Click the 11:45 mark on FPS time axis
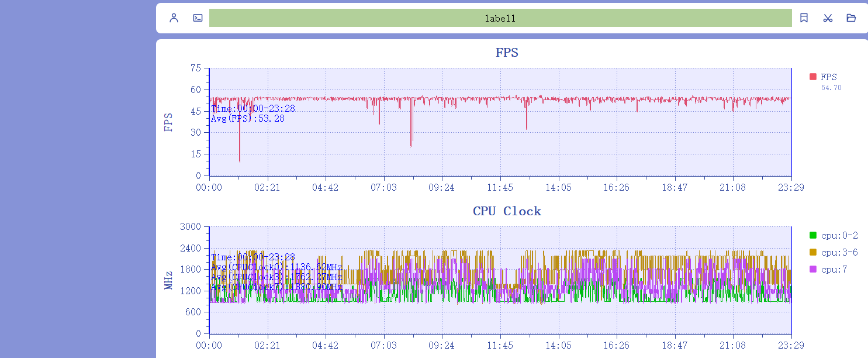Screen dimensions: 868x358 point(500,188)
